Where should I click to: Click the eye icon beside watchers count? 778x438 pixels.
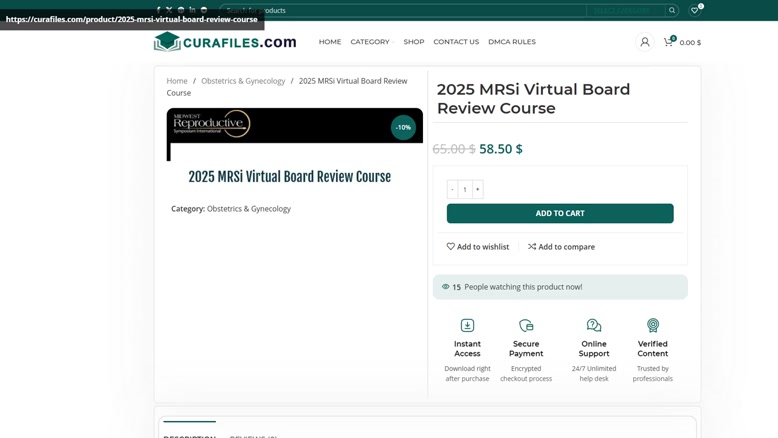pyautogui.click(x=446, y=287)
